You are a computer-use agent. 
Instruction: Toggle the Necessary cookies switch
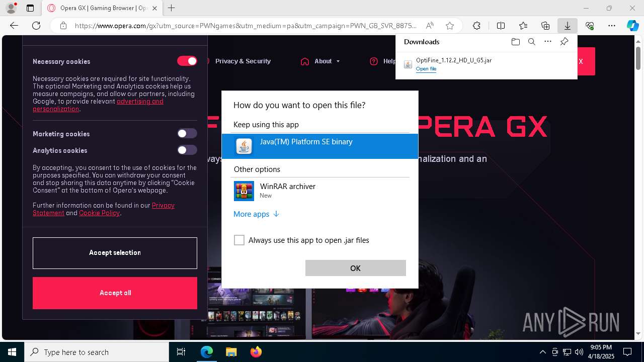(187, 61)
